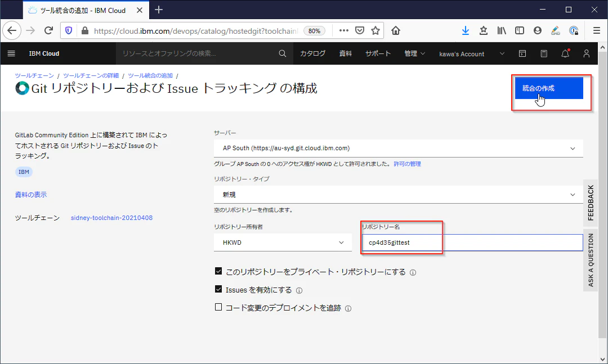Open the cost estimator calculator icon
608x364 pixels.
click(x=544, y=53)
